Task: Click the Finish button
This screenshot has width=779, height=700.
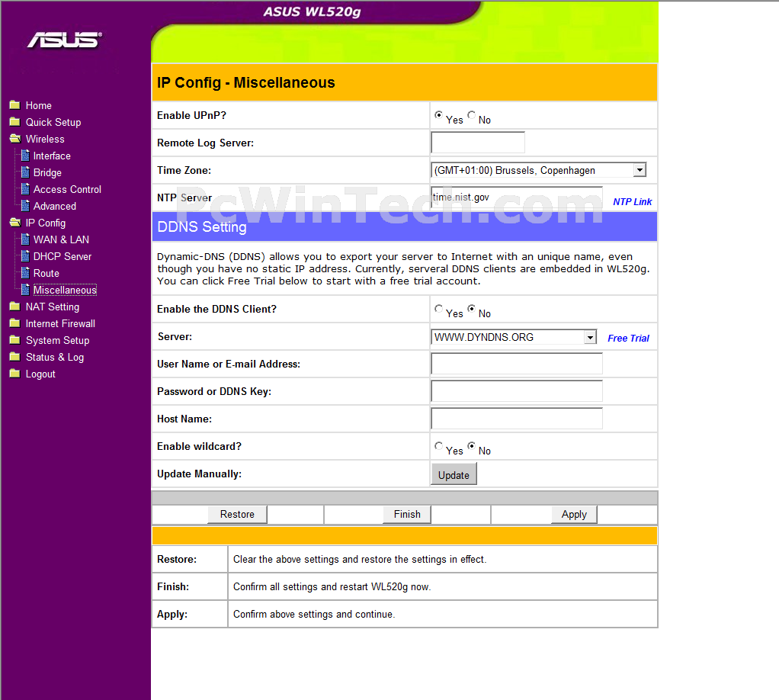Action: (407, 515)
